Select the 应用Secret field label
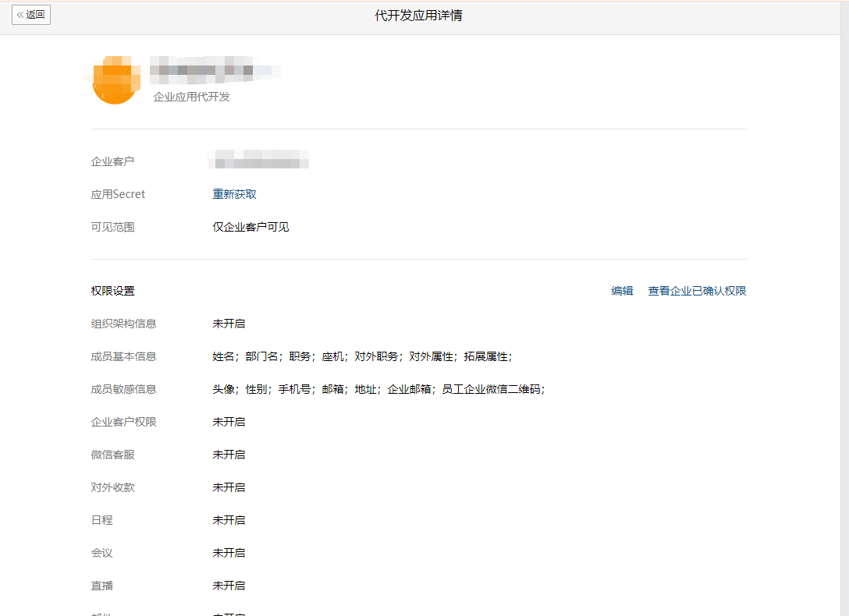Viewport: 849px width, 616px height. click(x=118, y=194)
